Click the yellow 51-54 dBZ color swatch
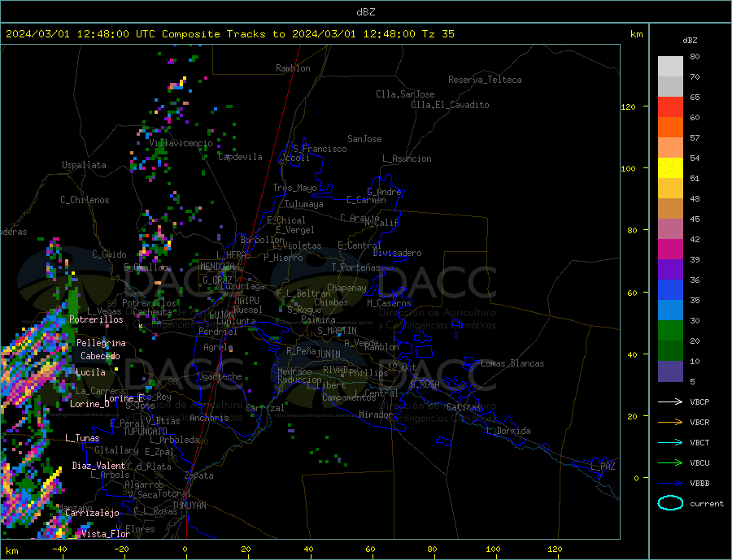This screenshot has width=732, height=560. (670, 168)
